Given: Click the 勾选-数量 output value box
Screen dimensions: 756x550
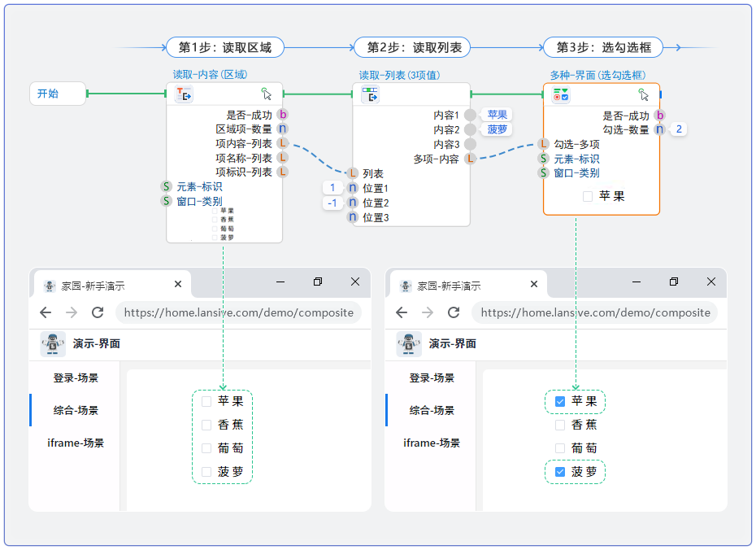Looking at the screenshot, I should 678,129.
